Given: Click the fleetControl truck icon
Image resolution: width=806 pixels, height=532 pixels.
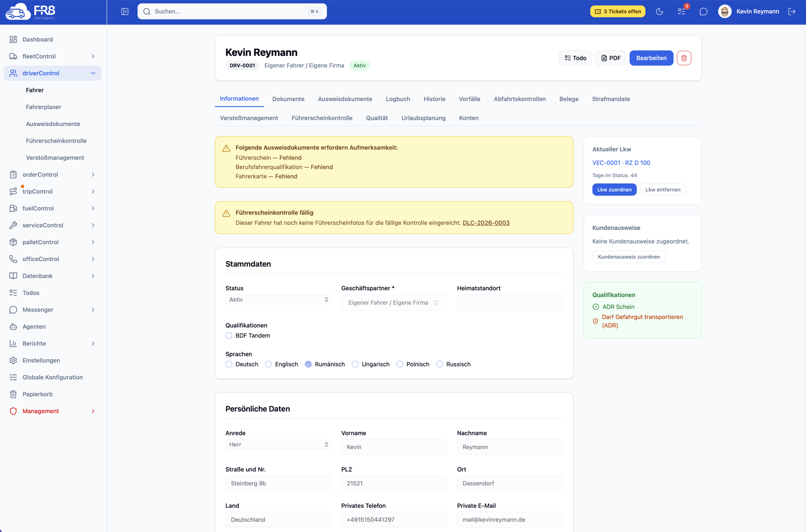Looking at the screenshot, I should [13, 56].
